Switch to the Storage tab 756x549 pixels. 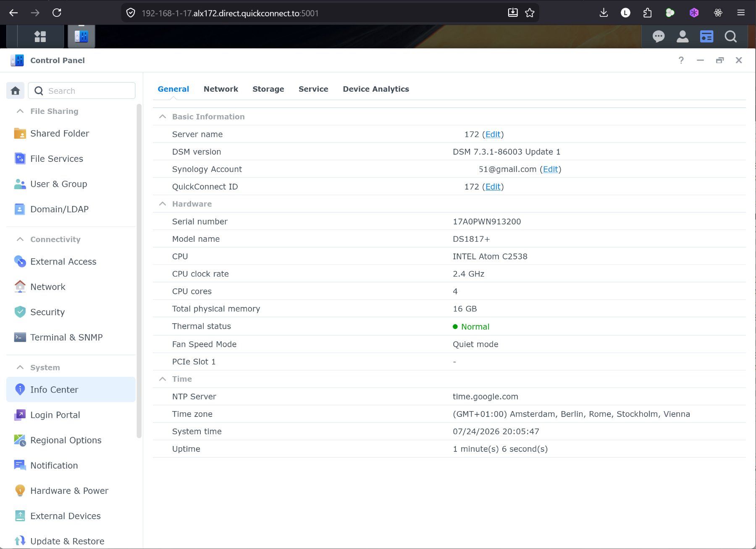[x=268, y=89]
